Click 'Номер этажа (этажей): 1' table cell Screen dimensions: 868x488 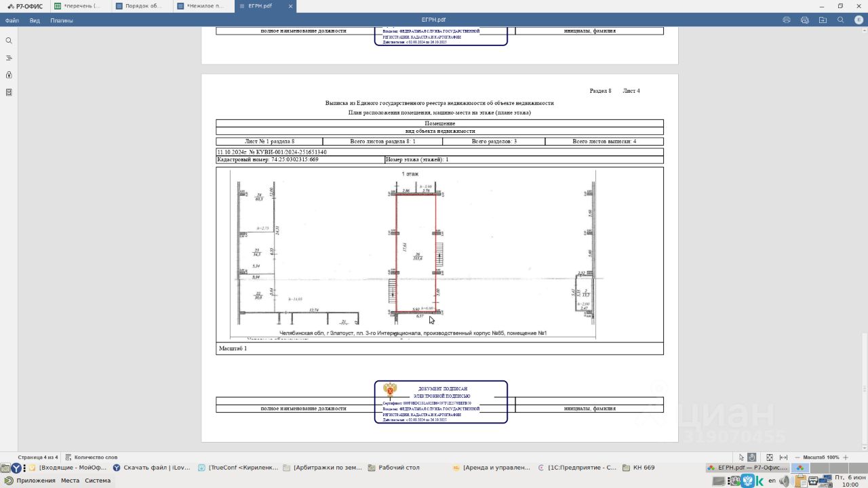(x=524, y=159)
